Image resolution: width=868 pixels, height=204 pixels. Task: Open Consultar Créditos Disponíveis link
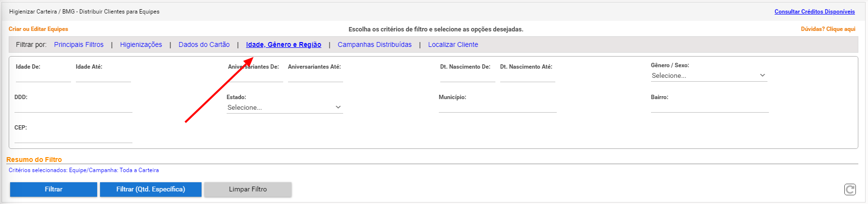(x=815, y=12)
